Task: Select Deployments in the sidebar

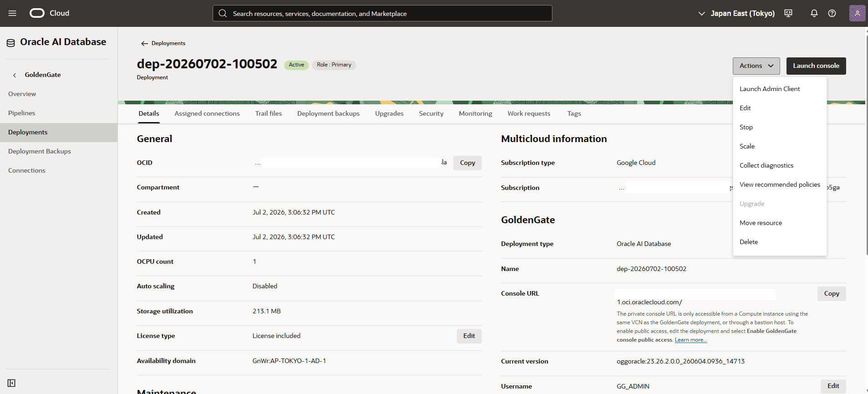Action: tap(59, 133)
